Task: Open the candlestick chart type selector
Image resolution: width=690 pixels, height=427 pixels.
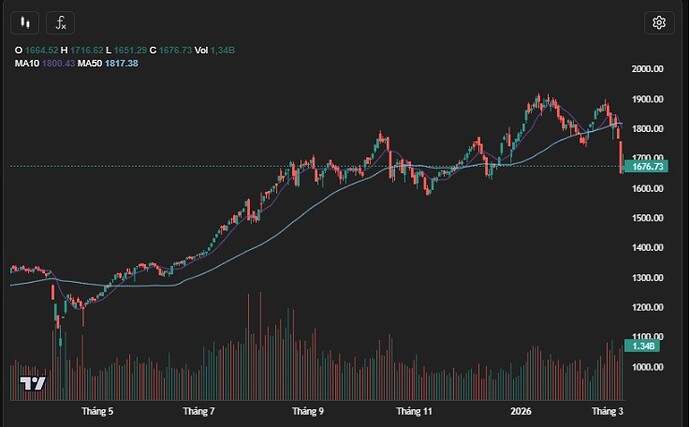Action: coord(25,23)
